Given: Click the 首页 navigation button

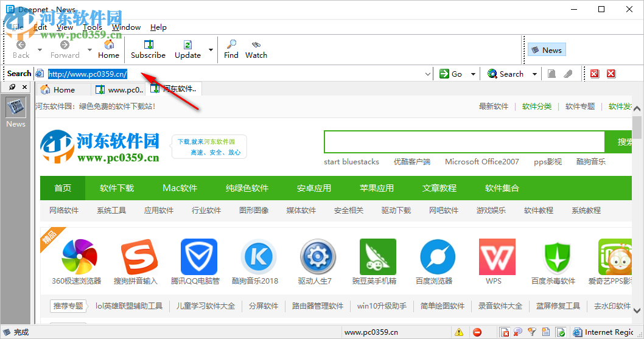Looking at the screenshot, I should (x=63, y=188).
